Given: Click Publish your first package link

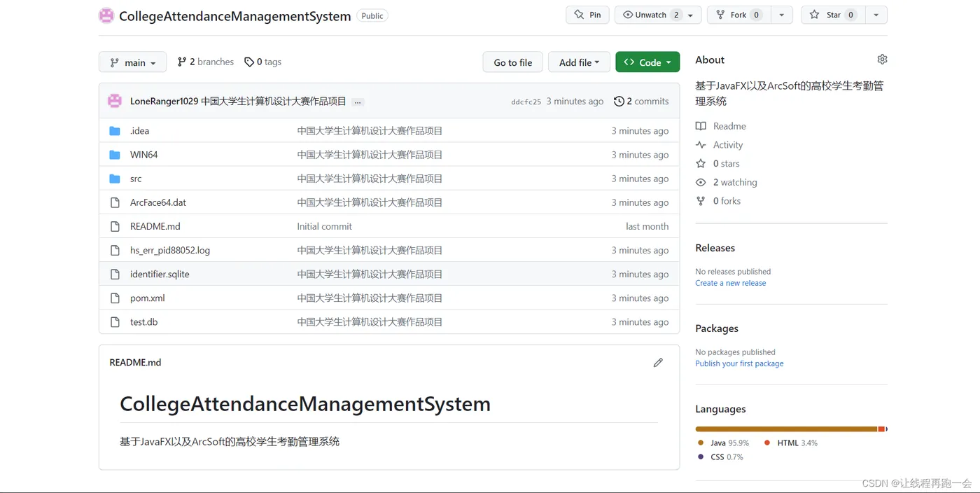Looking at the screenshot, I should click(739, 363).
